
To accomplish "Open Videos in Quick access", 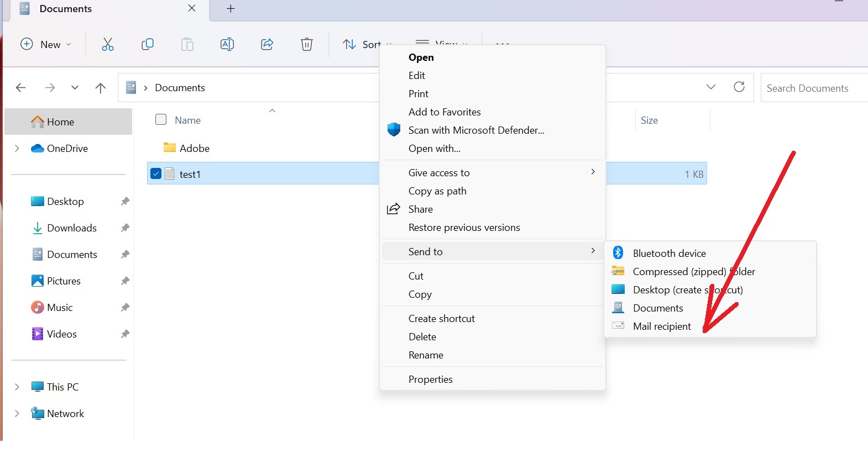I will click(61, 334).
